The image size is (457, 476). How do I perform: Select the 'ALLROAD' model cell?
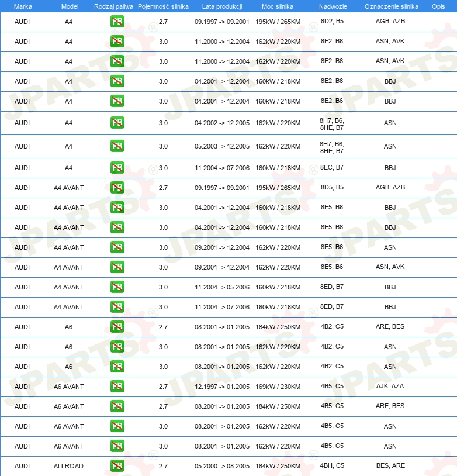click(x=68, y=466)
